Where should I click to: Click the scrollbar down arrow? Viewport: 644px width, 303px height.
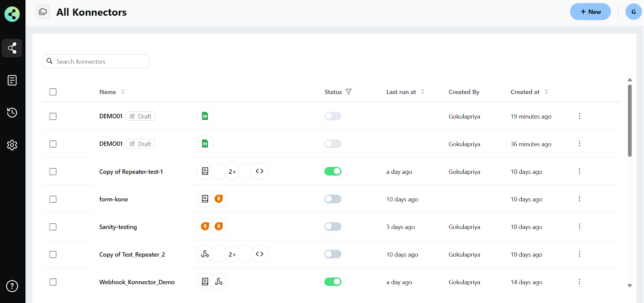coord(630,286)
